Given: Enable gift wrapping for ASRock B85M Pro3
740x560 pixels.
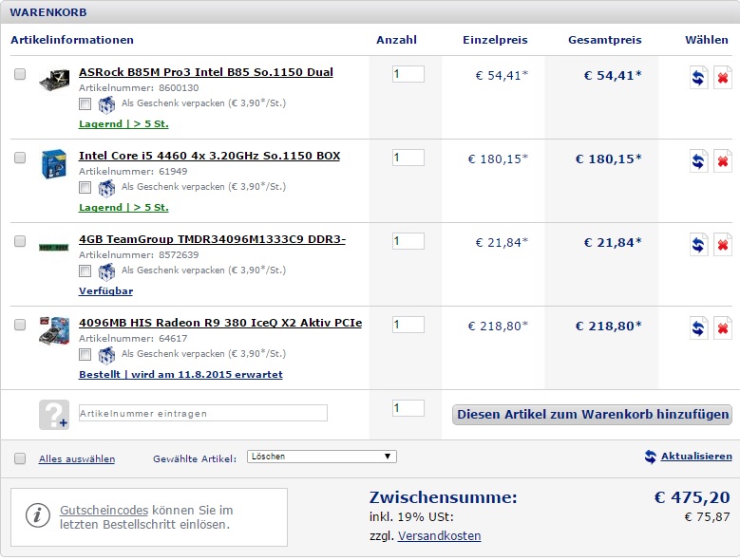Looking at the screenshot, I should (x=85, y=103).
